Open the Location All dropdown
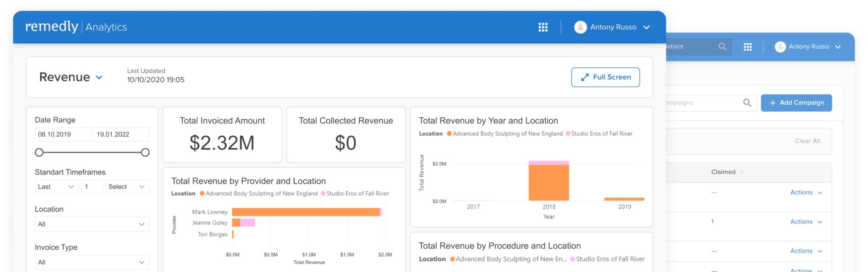The width and height of the screenshot is (868, 272). [92, 224]
